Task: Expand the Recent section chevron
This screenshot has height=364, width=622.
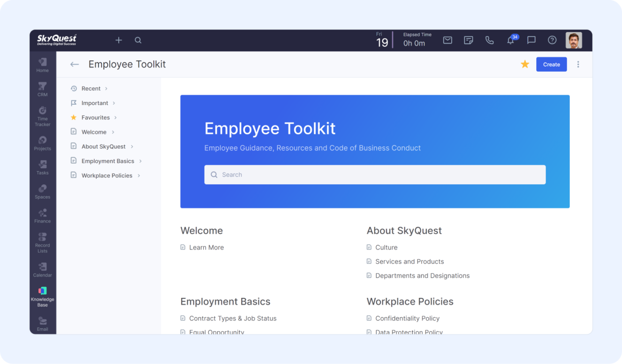Action: [106, 89]
